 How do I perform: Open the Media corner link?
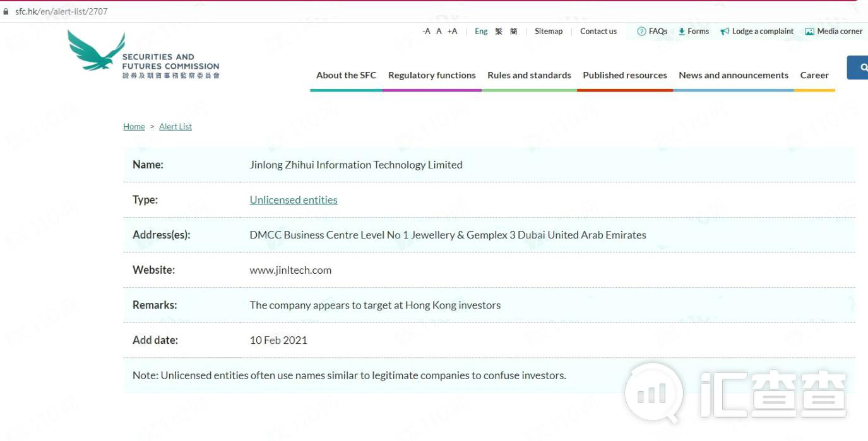tap(840, 32)
